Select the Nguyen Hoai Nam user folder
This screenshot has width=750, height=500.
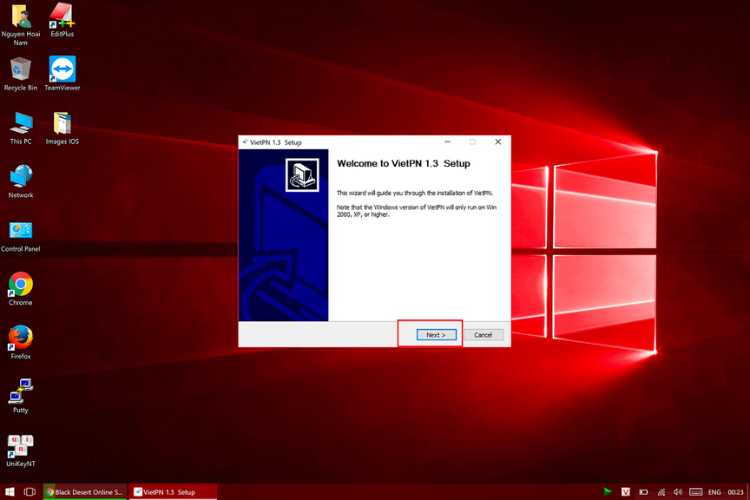(x=21, y=24)
